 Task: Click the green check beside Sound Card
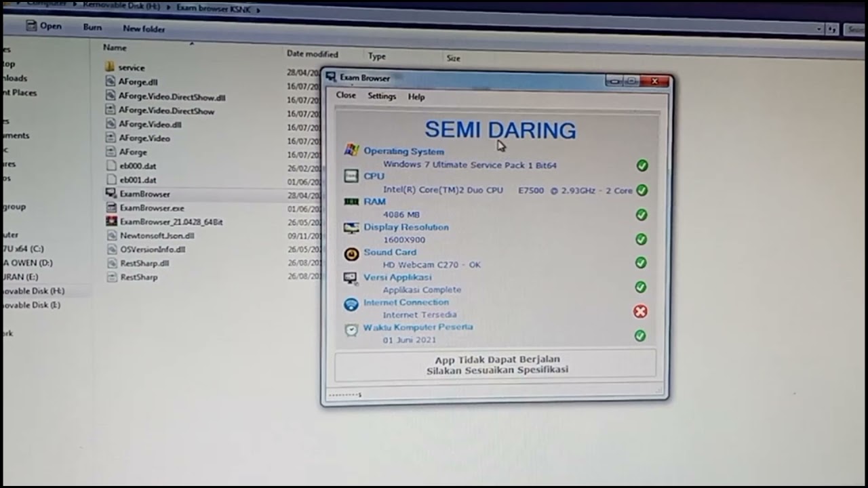click(x=642, y=262)
